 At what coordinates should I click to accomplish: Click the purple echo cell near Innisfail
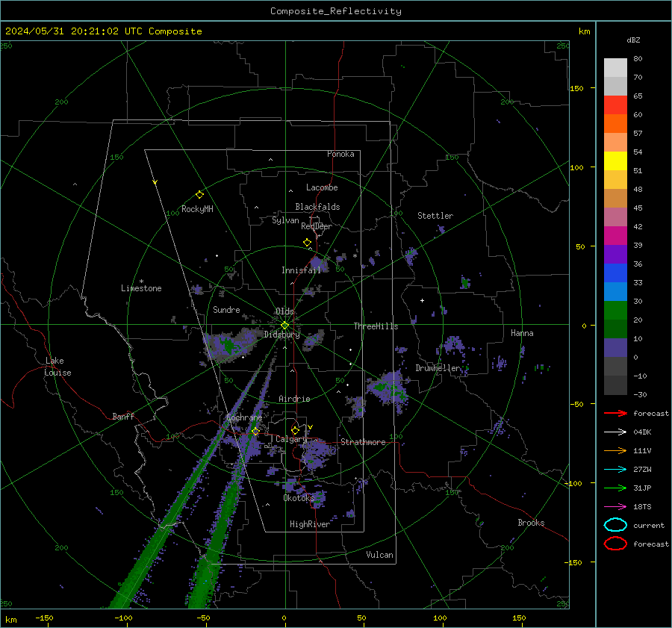[318, 263]
